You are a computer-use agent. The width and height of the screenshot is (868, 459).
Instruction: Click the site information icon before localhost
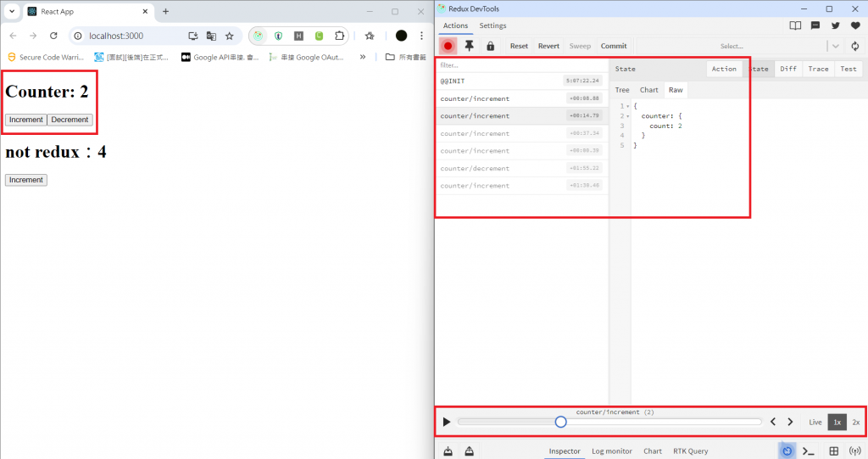[x=78, y=36]
